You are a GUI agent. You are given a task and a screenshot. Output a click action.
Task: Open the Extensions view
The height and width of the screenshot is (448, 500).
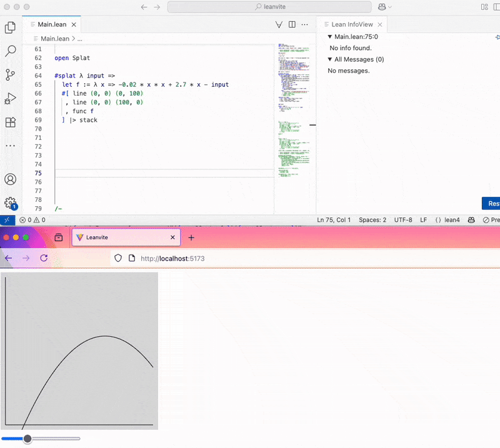(10, 122)
